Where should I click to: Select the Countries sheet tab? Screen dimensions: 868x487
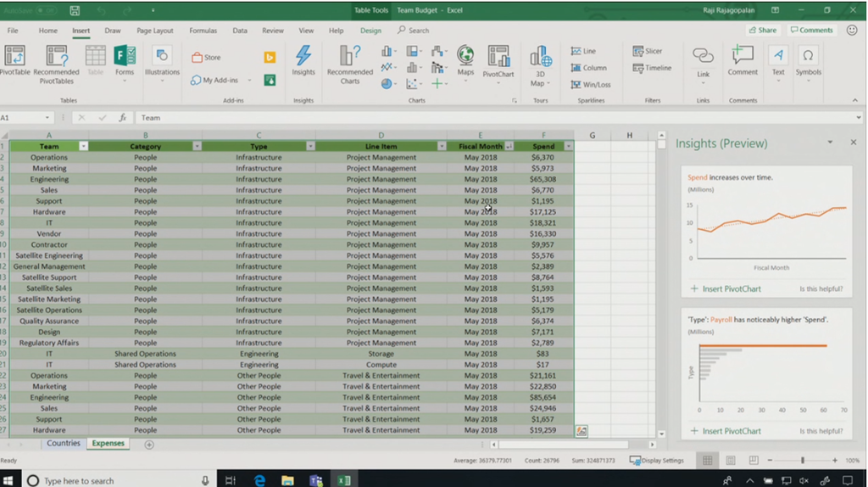coord(64,444)
